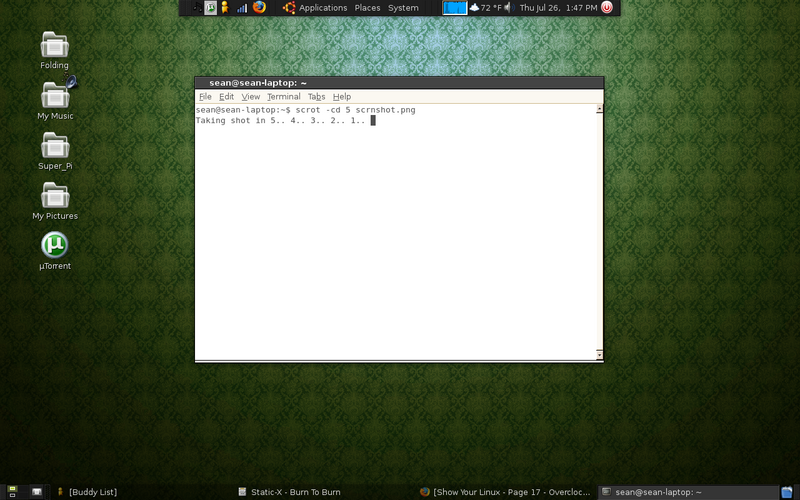
Task: Open the terminal Edit menu
Action: coord(227,96)
